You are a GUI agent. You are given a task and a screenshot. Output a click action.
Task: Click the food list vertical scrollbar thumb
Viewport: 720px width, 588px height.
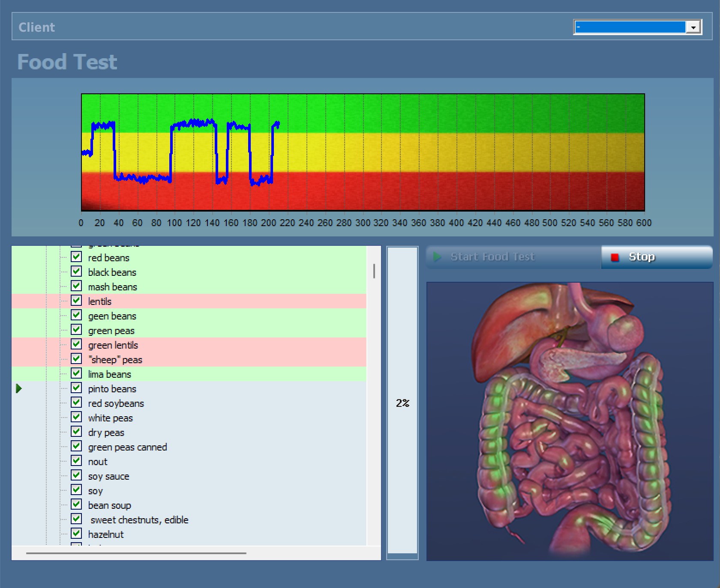click(374, 271)
